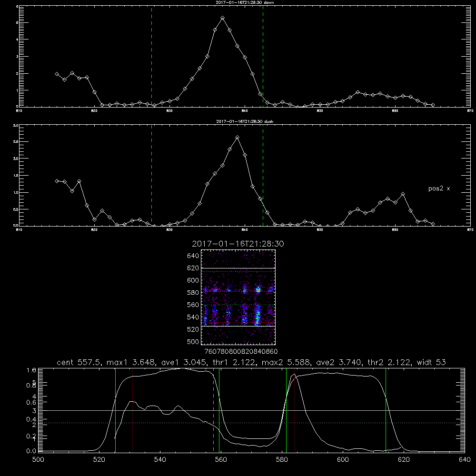476x476 pixels.
Task: Click the peak diamond of the dawn curve
Action: click(x=222, y=18)
